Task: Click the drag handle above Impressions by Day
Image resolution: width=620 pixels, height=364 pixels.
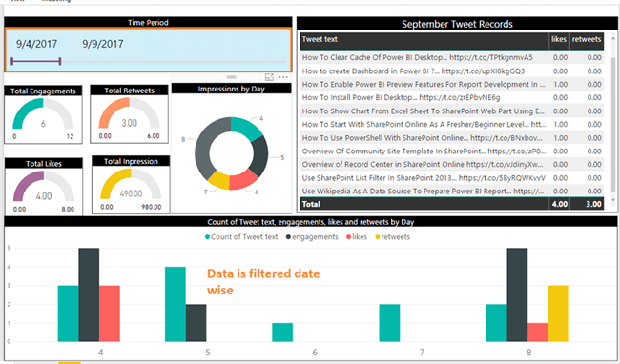Action: (232, 77)
